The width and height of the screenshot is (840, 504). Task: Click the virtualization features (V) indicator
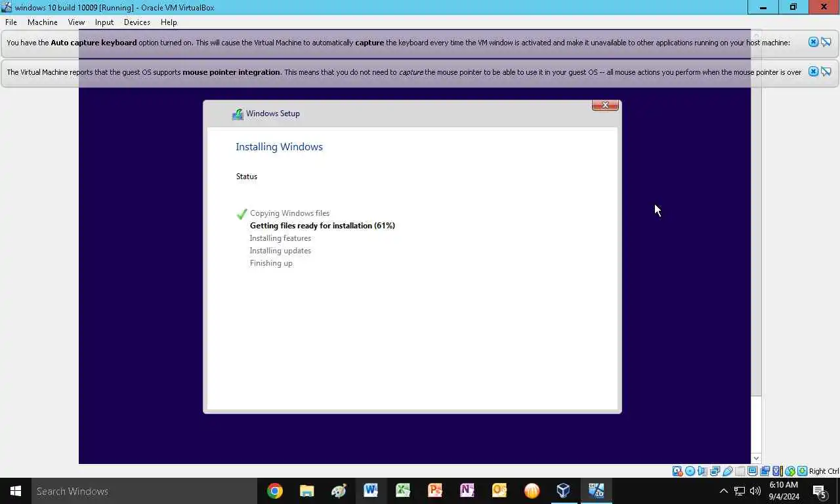(x=777, y=471)
